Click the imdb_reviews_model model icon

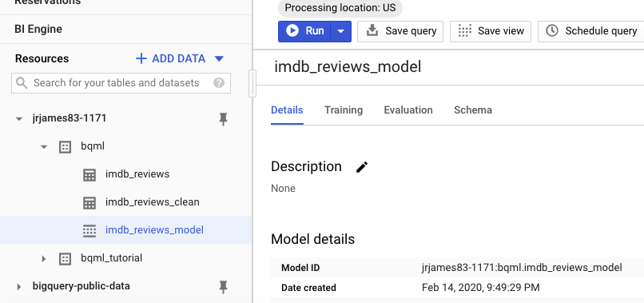tap(89, 230)
